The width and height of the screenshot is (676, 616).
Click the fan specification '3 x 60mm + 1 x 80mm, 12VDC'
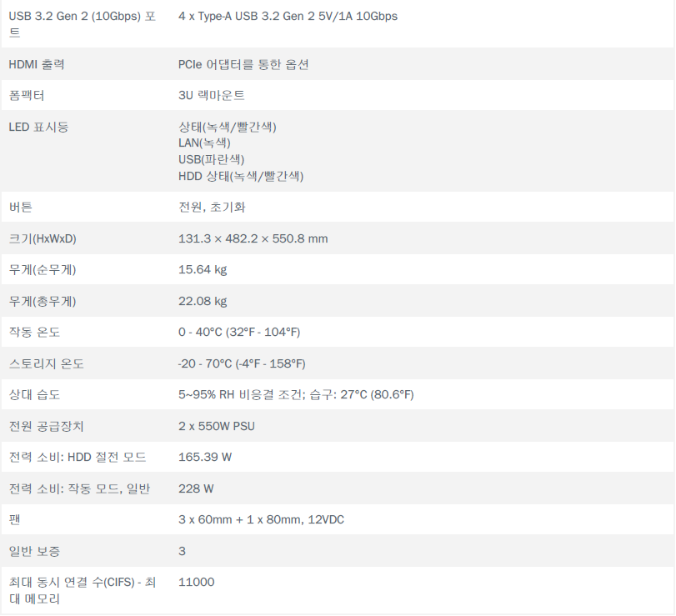point(261,519)
